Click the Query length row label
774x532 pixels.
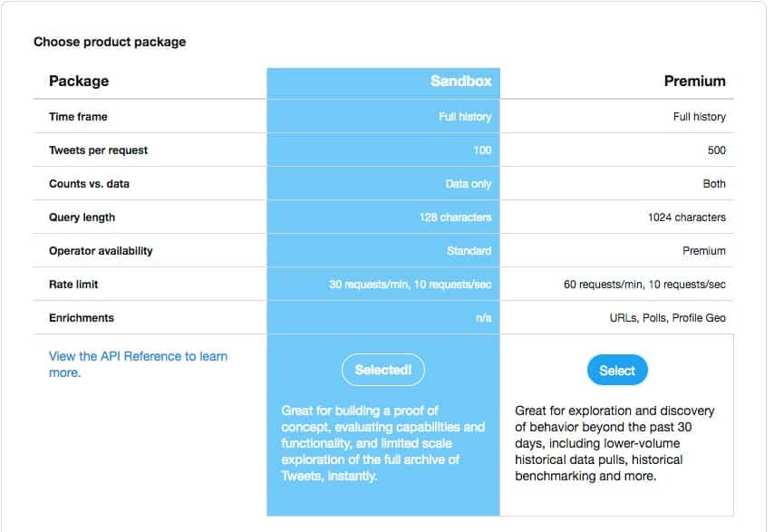(83, 217)
